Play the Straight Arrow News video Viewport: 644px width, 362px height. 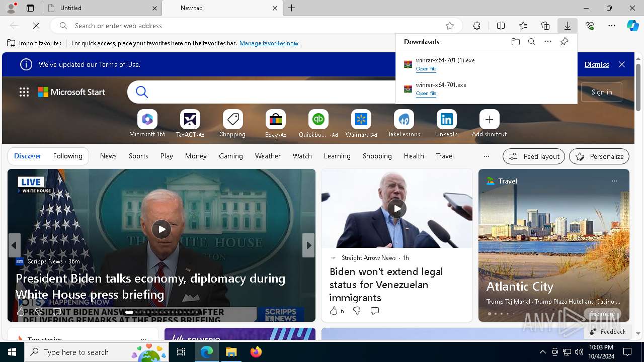tap(397, 208)
